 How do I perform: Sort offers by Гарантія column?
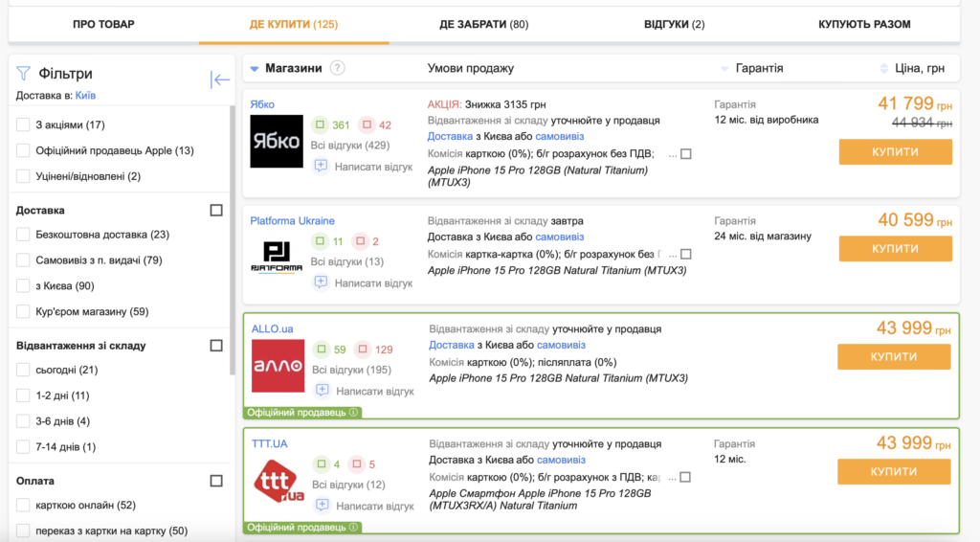(724, 68)
